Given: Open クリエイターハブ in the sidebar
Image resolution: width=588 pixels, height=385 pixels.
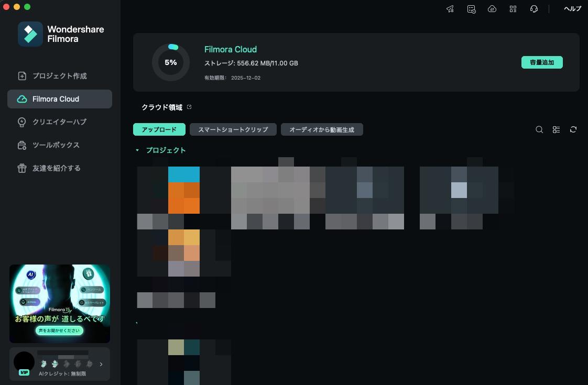Looking at the screenshot, I should click(59, 122).
